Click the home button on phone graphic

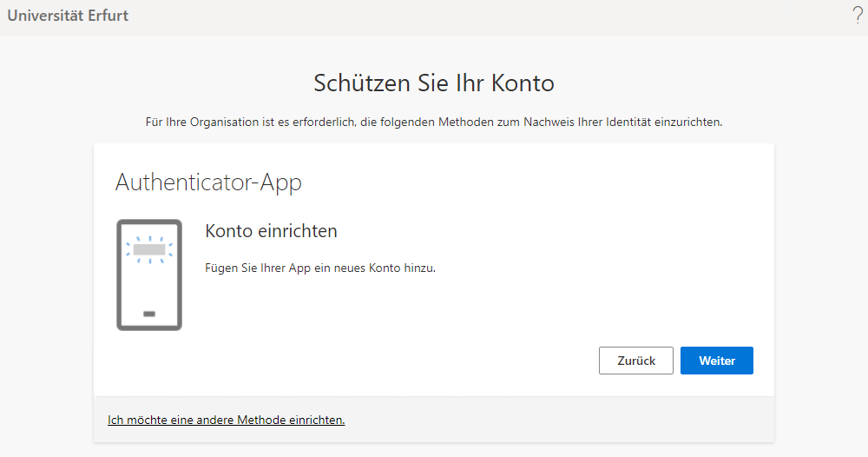[x=148, y=314]
